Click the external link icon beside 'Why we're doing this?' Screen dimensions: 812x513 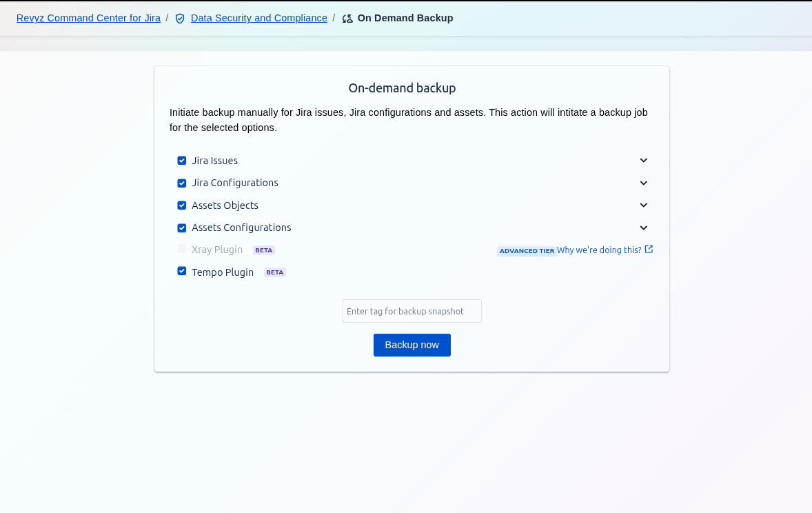(649, 250)
